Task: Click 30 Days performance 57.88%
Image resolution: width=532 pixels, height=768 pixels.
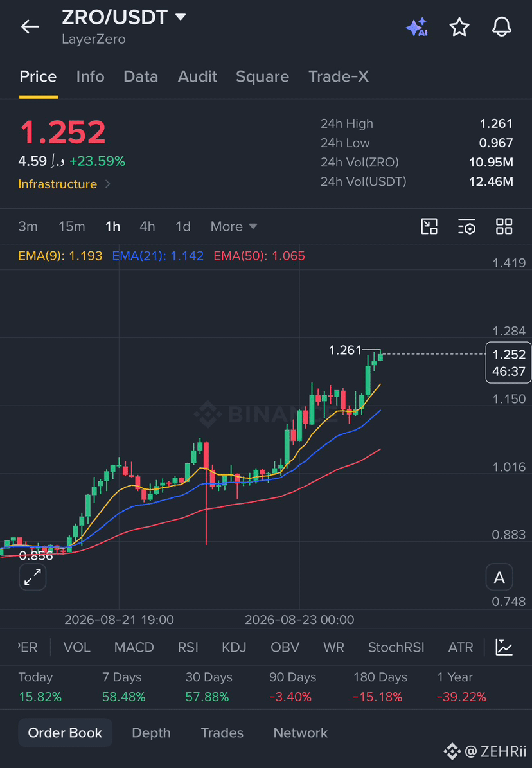Action: [208, 697]
